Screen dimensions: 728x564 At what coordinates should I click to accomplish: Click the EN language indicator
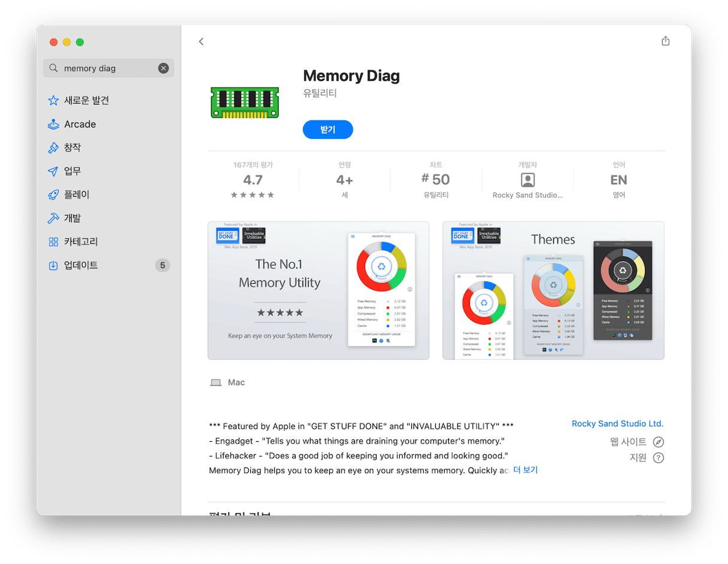coord(619,180)
